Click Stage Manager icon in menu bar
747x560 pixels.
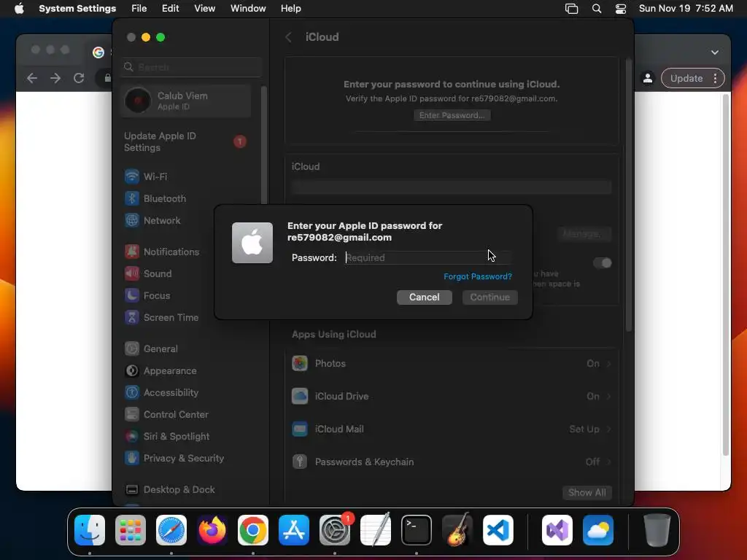[571, 9]
